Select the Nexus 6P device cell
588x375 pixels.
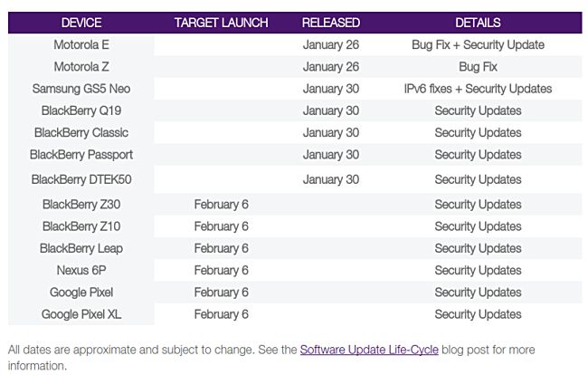pyautogui.click(x=81, y=270)
